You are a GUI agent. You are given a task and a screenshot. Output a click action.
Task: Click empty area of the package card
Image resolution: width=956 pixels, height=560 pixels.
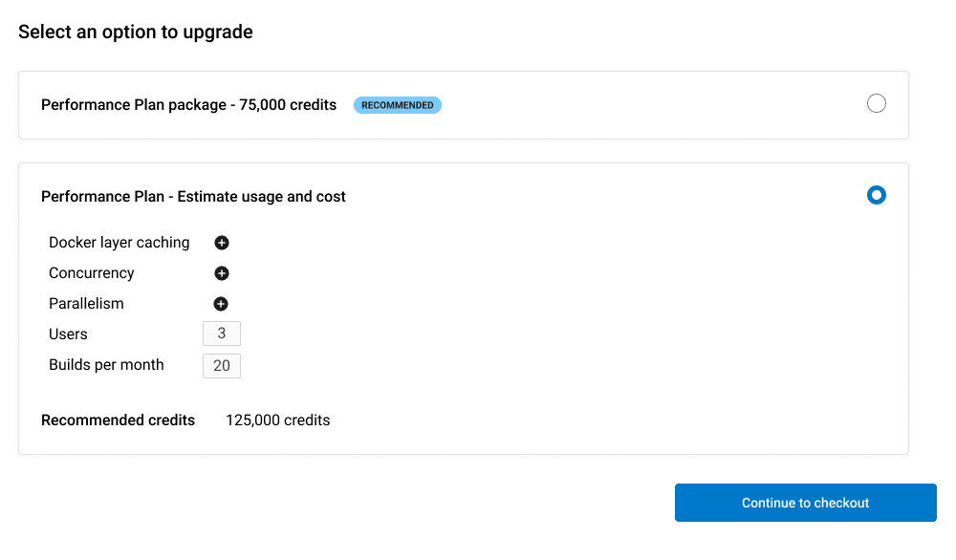[x=650, y=105]
